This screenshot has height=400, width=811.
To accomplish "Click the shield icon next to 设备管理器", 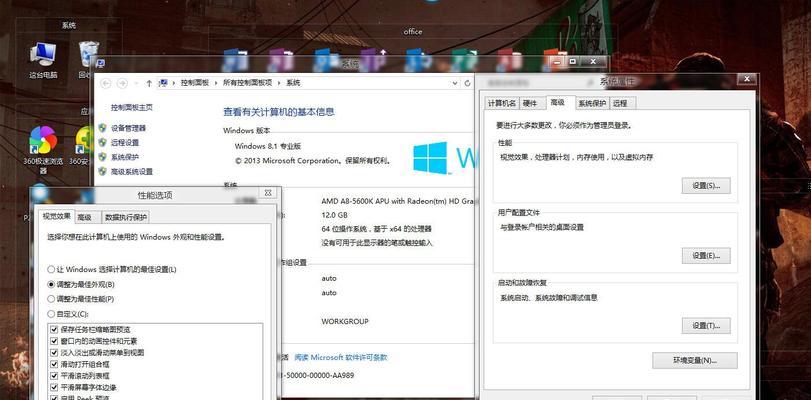I will tap(102, 128).
